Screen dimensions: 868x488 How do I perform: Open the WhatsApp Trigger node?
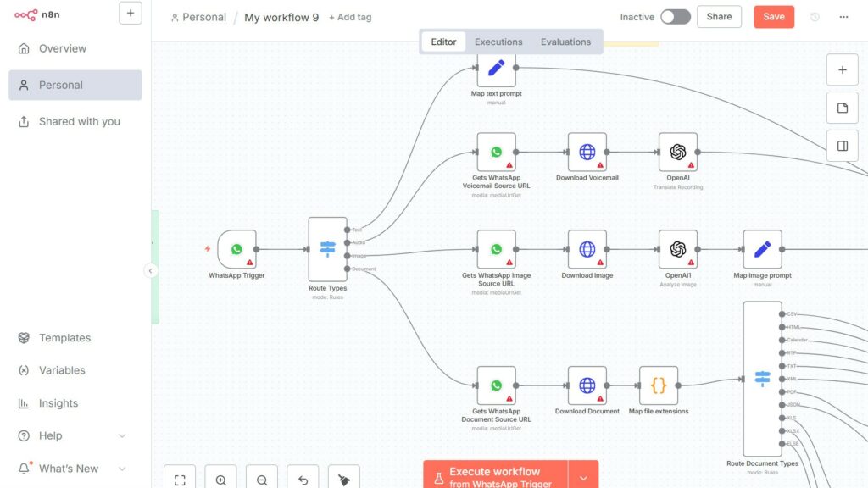point(236,249)
